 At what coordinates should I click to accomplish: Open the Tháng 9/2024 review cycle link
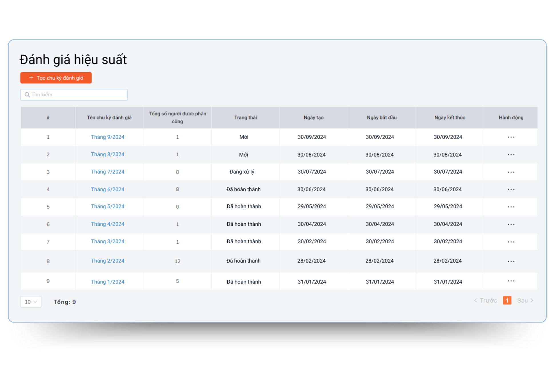107,137
